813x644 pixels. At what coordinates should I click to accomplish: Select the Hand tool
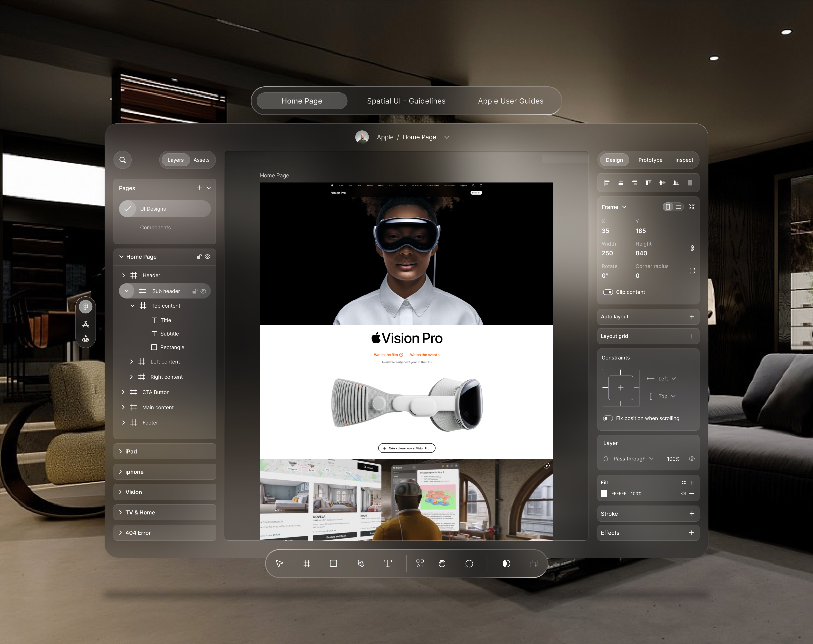pyautogui.click(x=442, y=563)
